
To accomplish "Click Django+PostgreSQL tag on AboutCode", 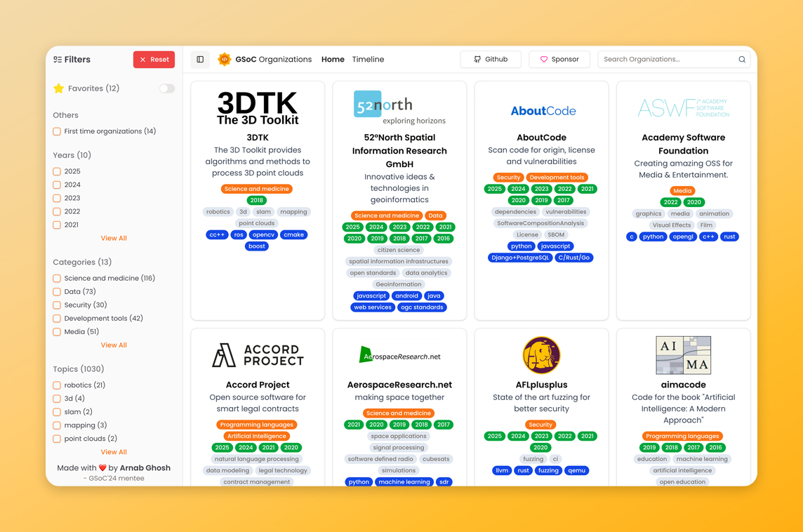I will tap(520, 258).
